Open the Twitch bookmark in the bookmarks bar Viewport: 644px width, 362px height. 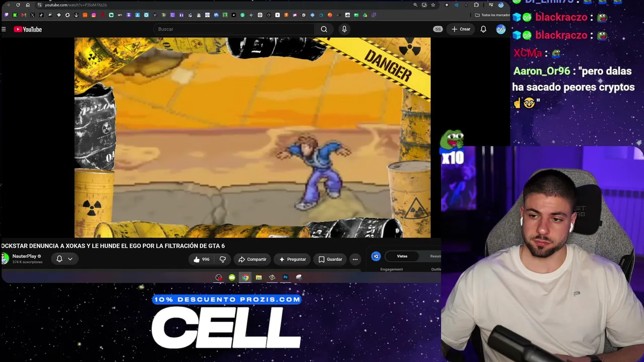click(7, 15)
